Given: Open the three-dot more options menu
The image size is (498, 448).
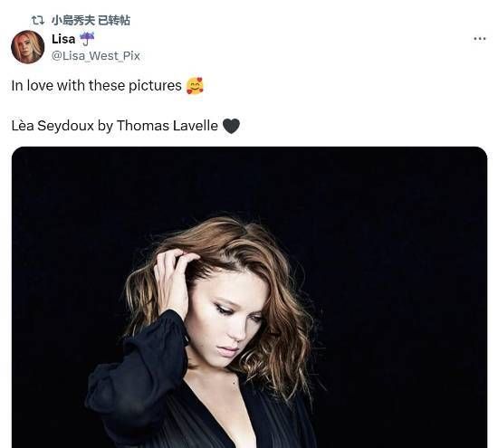Looking at the screenshot, I should (480, 39).
